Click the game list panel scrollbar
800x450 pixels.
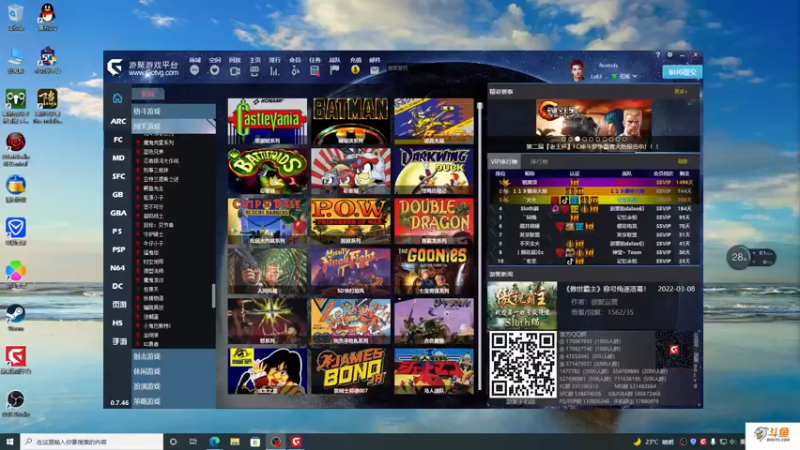(x=213, y=296)
